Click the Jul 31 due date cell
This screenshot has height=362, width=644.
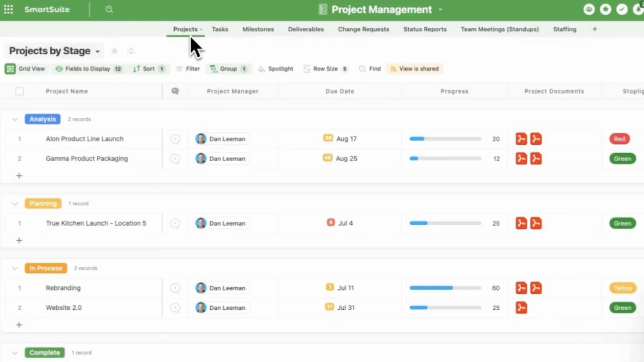[x=340, y=308]
